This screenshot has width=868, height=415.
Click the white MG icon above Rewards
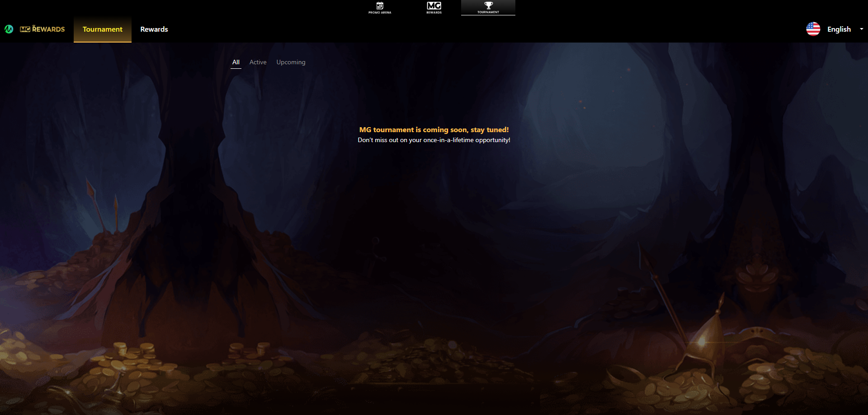click(x=434, y=5)
